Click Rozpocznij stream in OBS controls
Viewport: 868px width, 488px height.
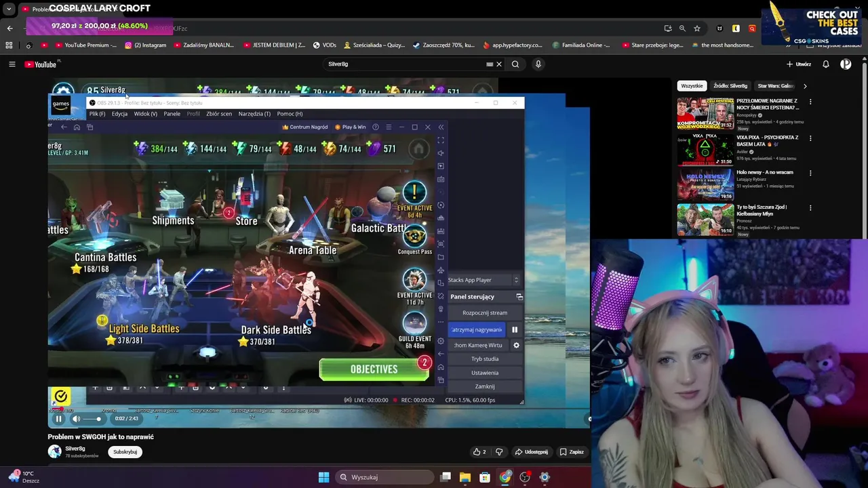[484, 313]
